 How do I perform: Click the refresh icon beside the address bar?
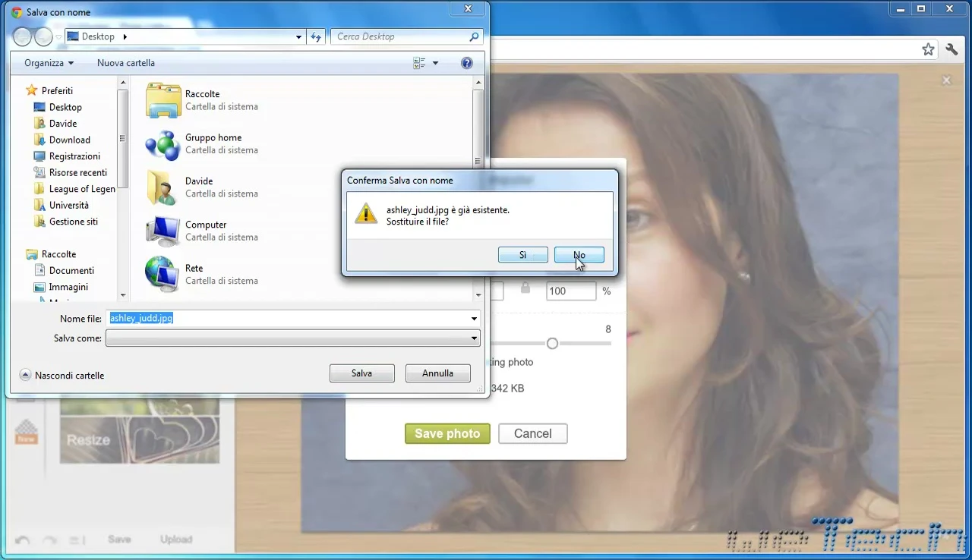coord(316,36)
